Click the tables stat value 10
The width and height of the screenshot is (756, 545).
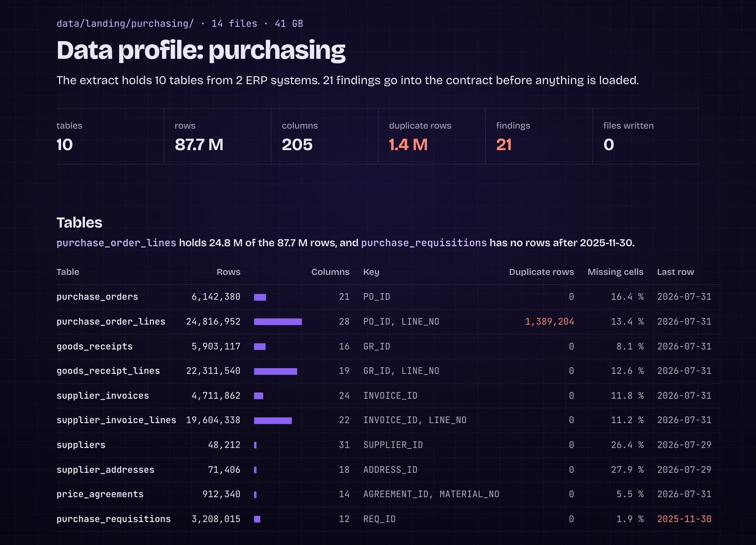coord(64,144)
